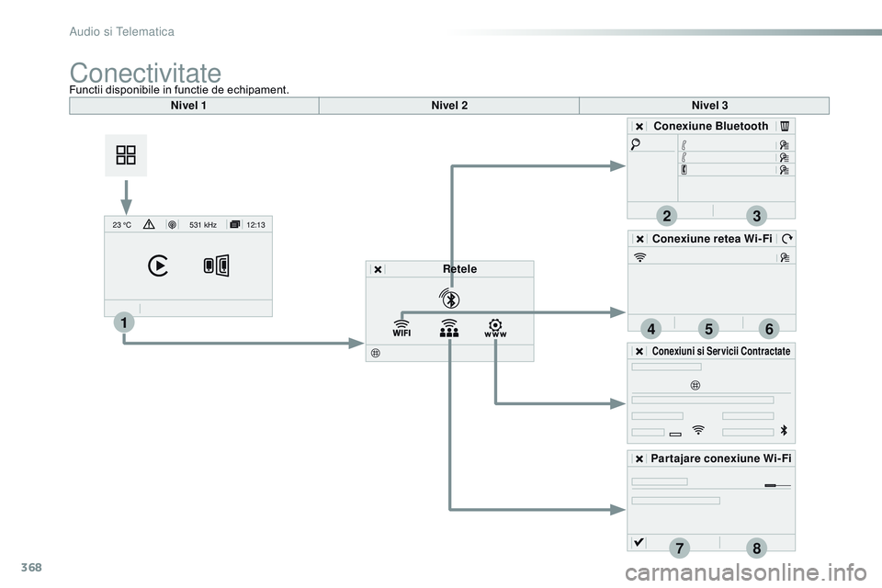Open the applications grid menu icon
This screenshot has height=588, width=882.
tap(126, 155)
